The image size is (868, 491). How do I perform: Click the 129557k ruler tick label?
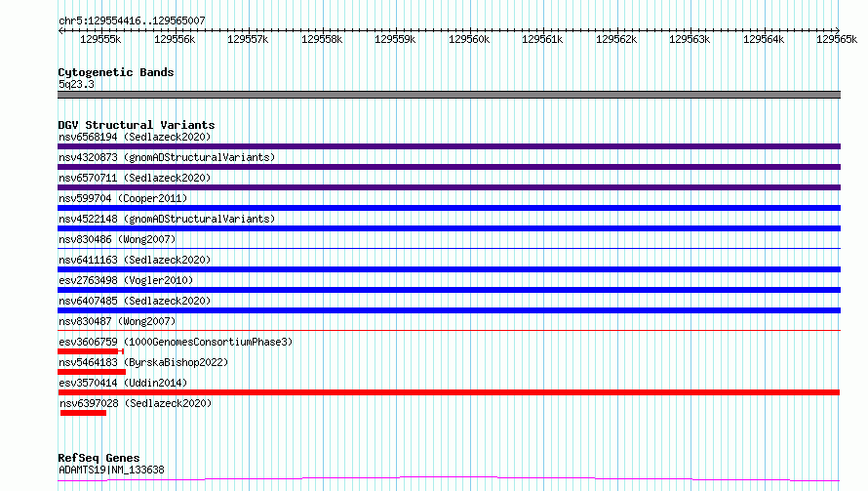(248, 39)
